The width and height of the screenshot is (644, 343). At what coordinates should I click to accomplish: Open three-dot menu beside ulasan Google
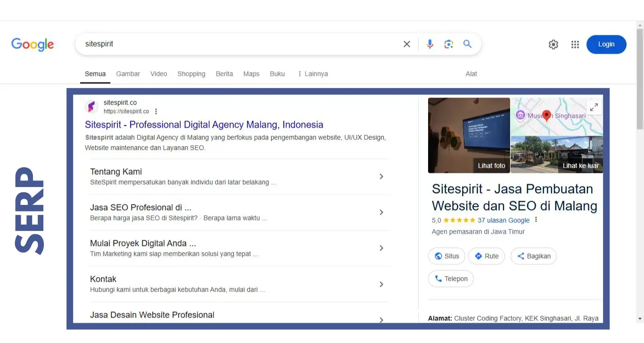click(x=536, y=220)
